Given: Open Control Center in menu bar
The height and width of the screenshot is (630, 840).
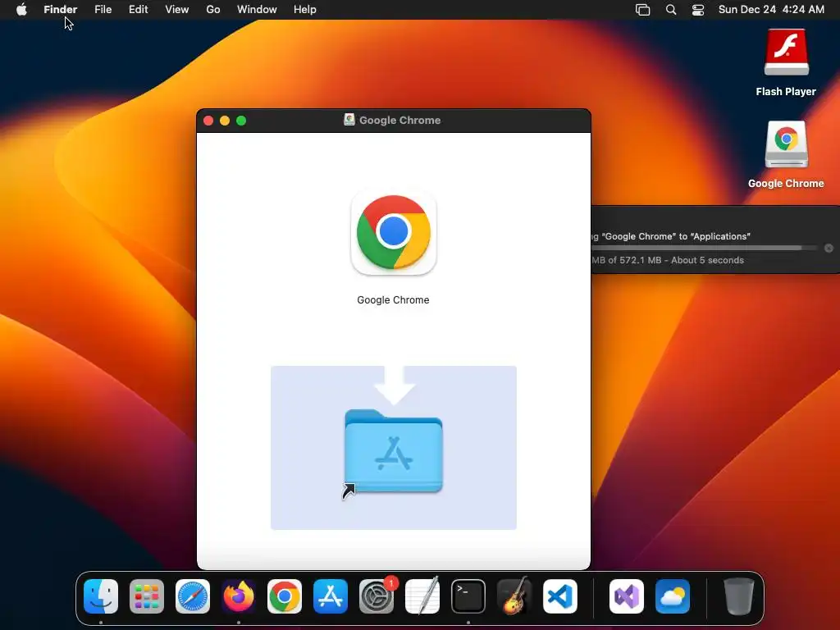Looking at the screenshot, I should [x=698, y=10].
